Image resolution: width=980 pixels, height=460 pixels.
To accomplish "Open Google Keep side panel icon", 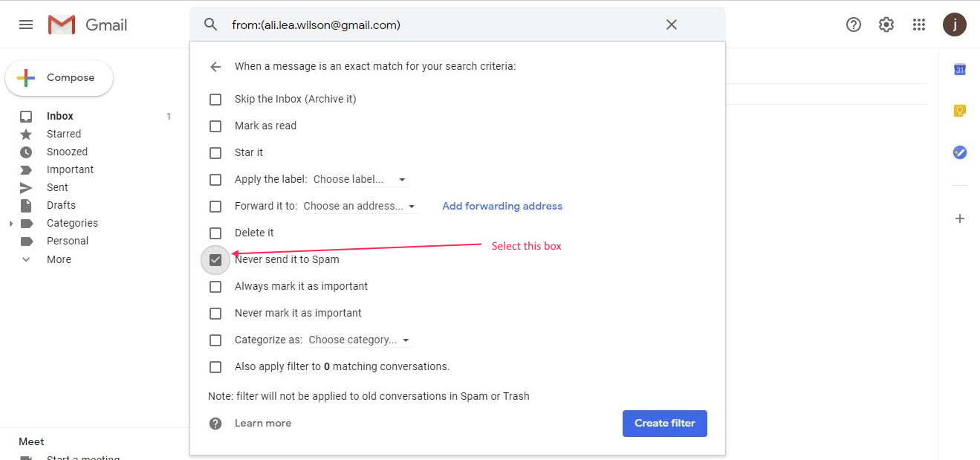I will pos(960,111).
